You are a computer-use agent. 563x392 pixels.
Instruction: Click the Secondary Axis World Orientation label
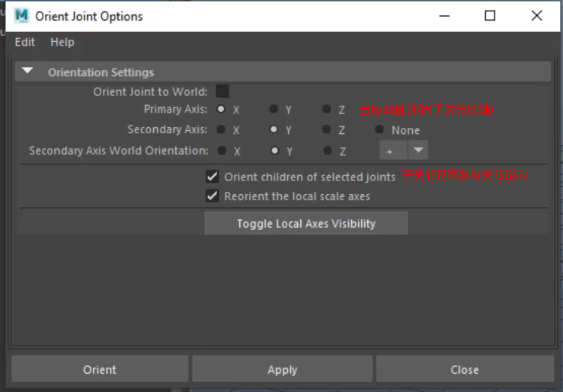(x=119, y=151)
